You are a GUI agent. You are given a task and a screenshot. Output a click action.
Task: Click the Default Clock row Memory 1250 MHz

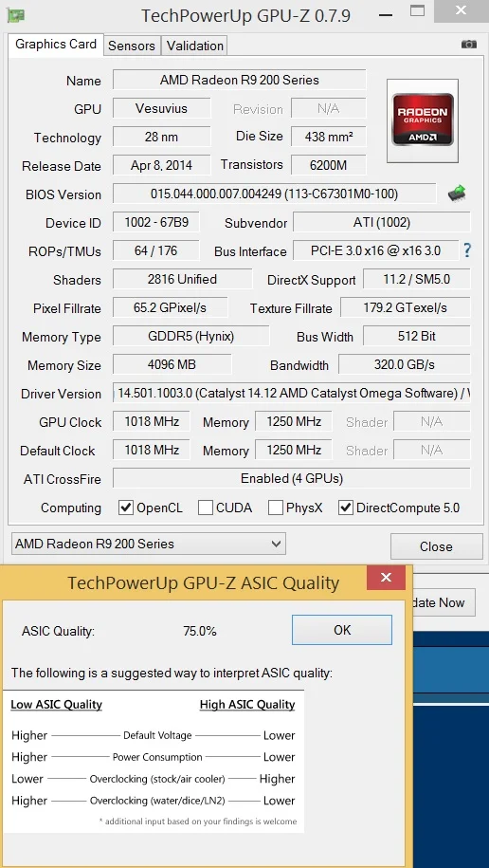point(293,450)
